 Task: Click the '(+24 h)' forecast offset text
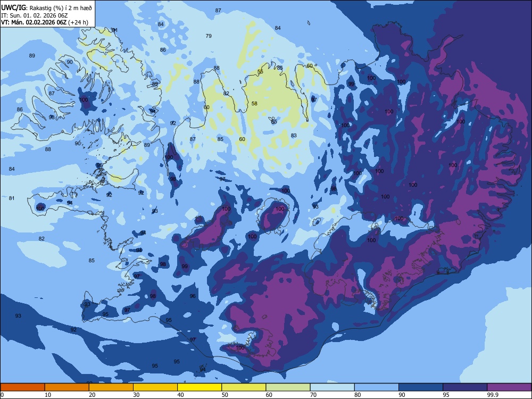click(78, 22)
